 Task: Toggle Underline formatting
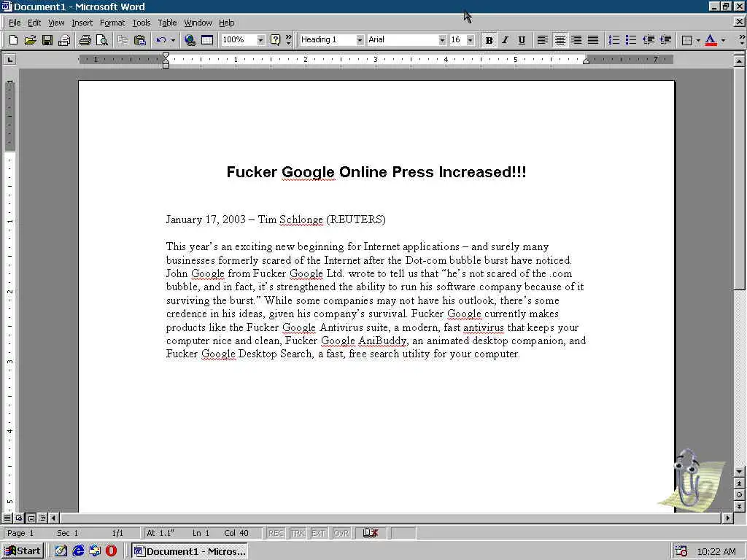[x=522, y=40]
